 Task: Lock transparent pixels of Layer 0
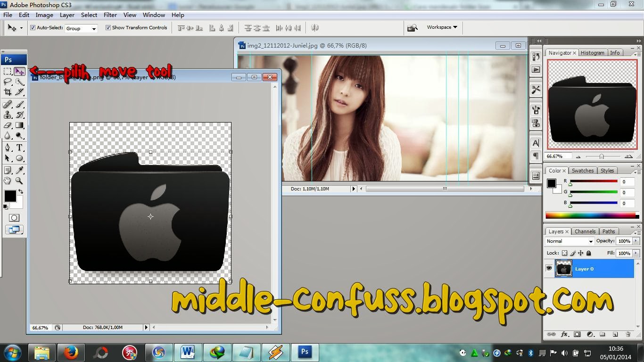click(x=565, y=253)
